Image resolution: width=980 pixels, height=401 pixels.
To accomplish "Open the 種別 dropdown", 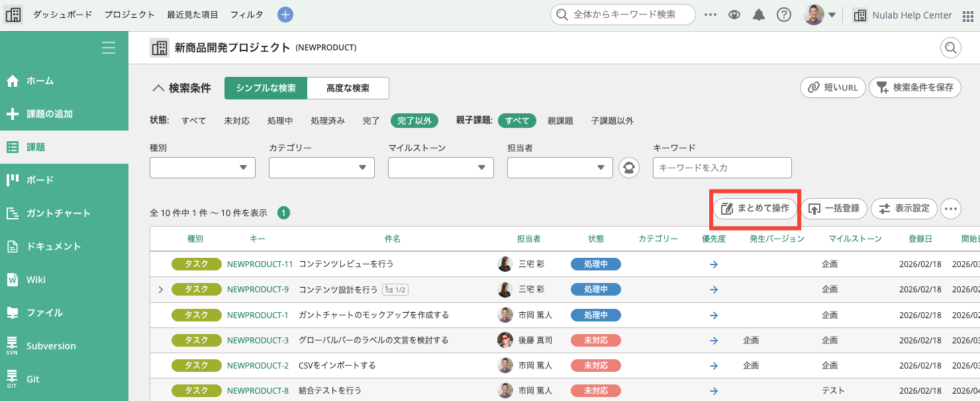I will [203, 168].
